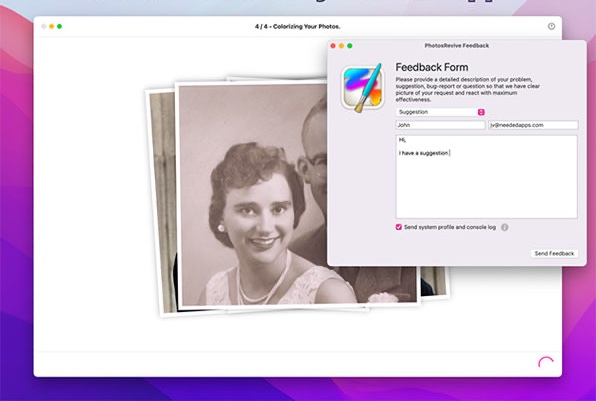Screen dimensions: 596x401
Task: Click the PhotosRevive paintbrush app icon
Action: (363, 88)
